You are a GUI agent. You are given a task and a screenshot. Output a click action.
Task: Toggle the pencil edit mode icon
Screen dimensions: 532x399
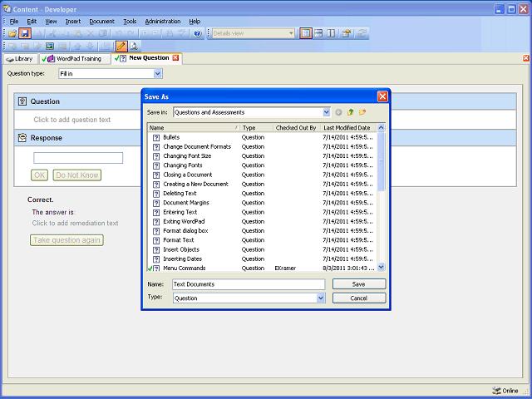121,46
